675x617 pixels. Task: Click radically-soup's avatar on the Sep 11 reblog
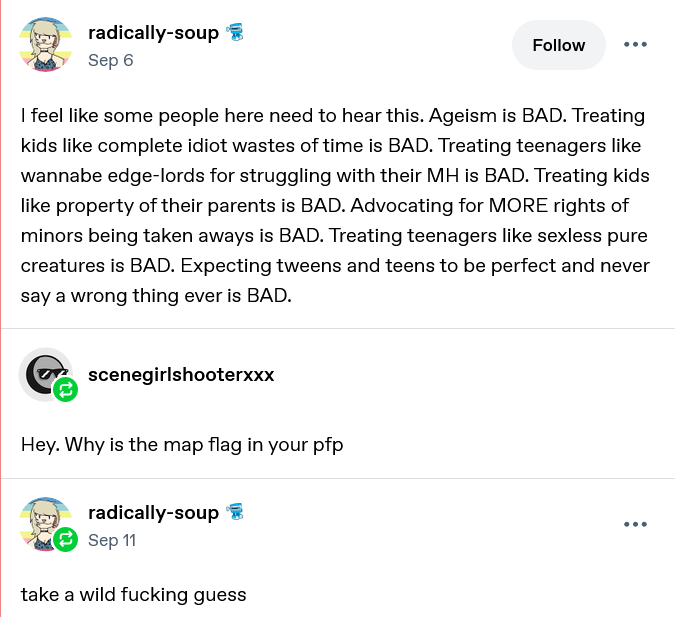click(44, 522)
